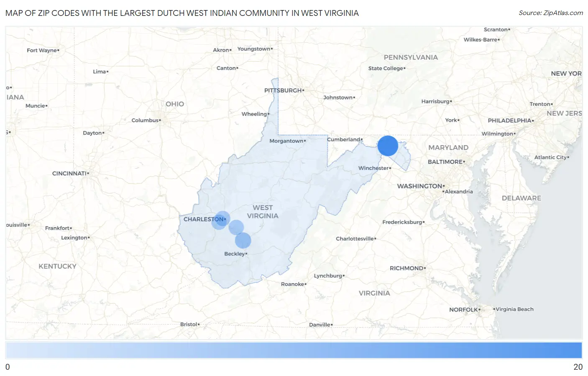Viewport: 588px width, 376px height.
Task: Click the Winchester city label
Action: 374,168
